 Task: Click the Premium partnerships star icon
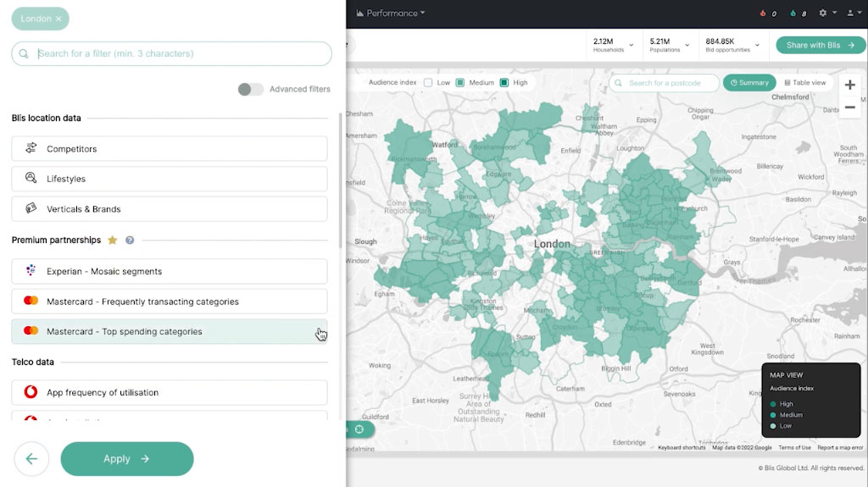coord(113,241)
